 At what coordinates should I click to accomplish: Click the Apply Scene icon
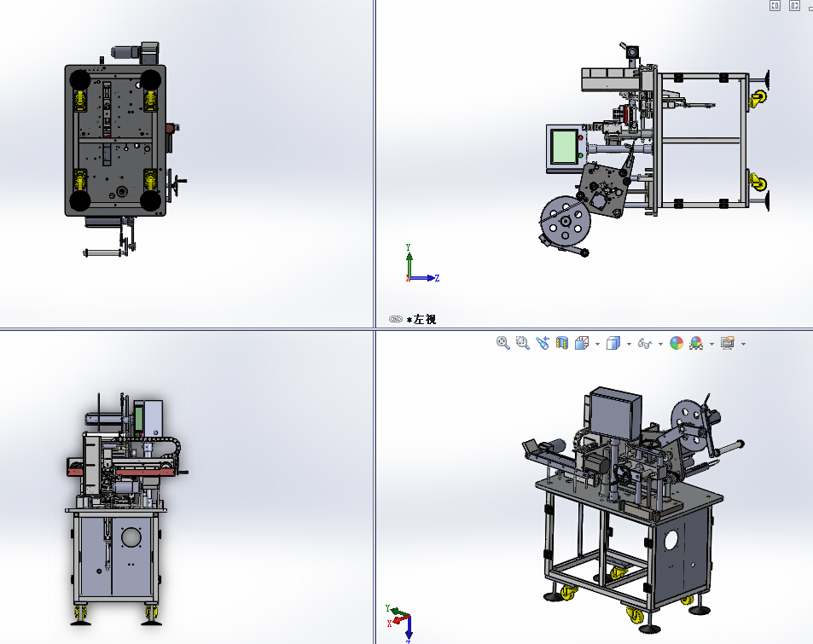[696, 343]
